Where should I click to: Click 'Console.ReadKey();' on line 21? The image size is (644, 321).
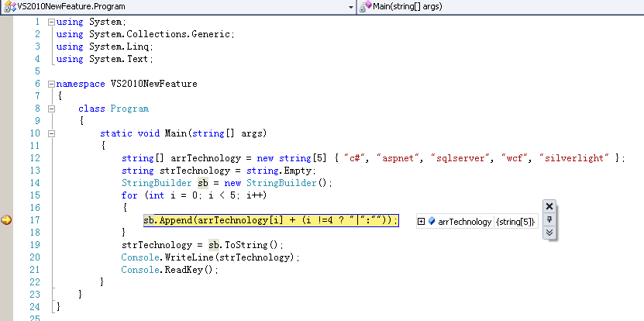[x=170, y=270]
